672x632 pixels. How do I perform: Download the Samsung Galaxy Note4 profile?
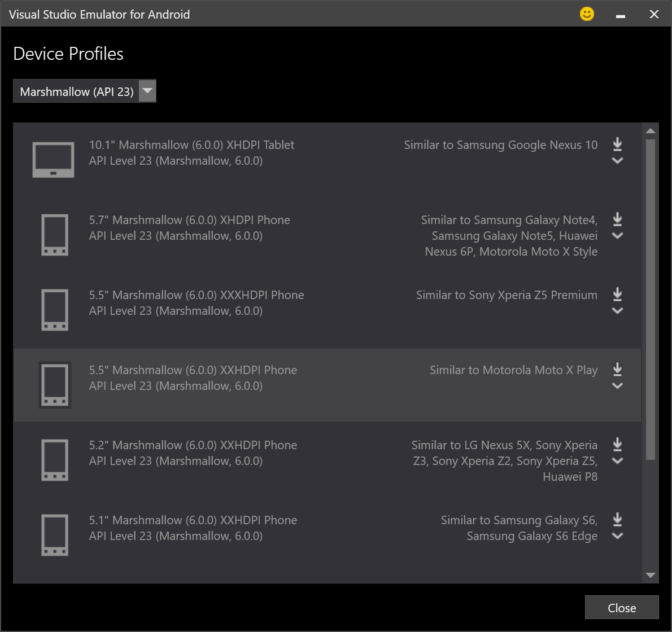pyautogui.click(x=617, y=220)
